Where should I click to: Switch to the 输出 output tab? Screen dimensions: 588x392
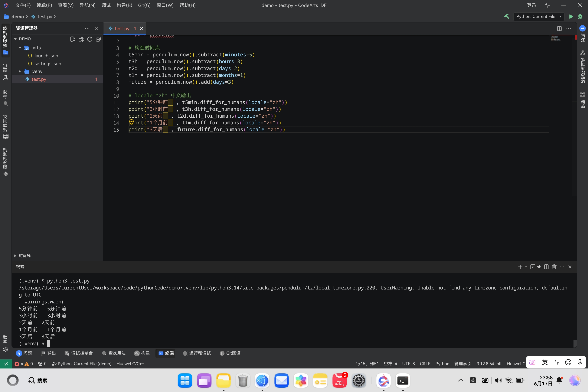click(x=48, y=353)
